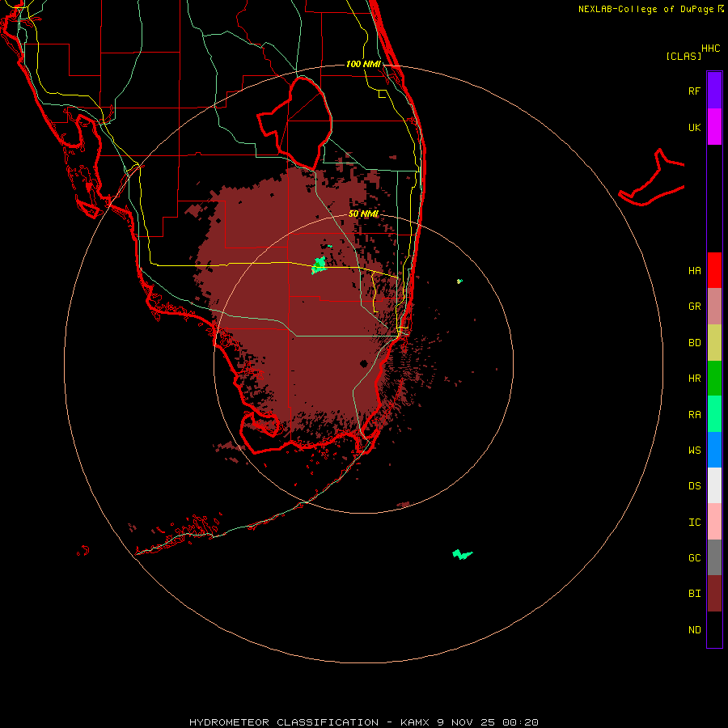Click the ND black legend swatch

[x=714, y=629]
